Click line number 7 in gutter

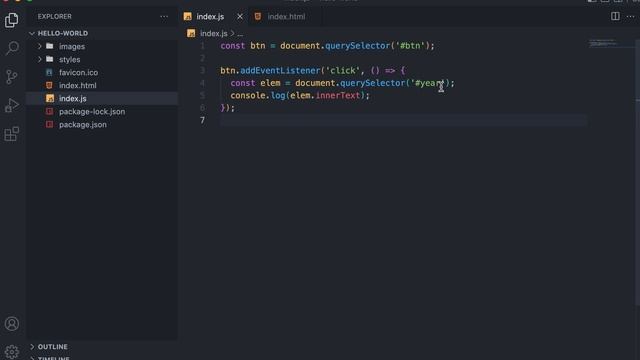(x=202, y=120)
